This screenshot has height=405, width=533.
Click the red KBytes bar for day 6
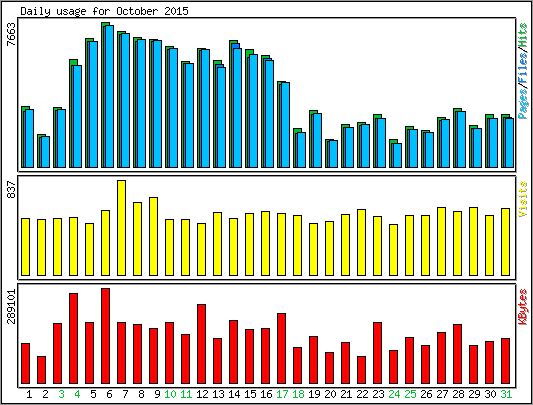[x=105, y=336]
